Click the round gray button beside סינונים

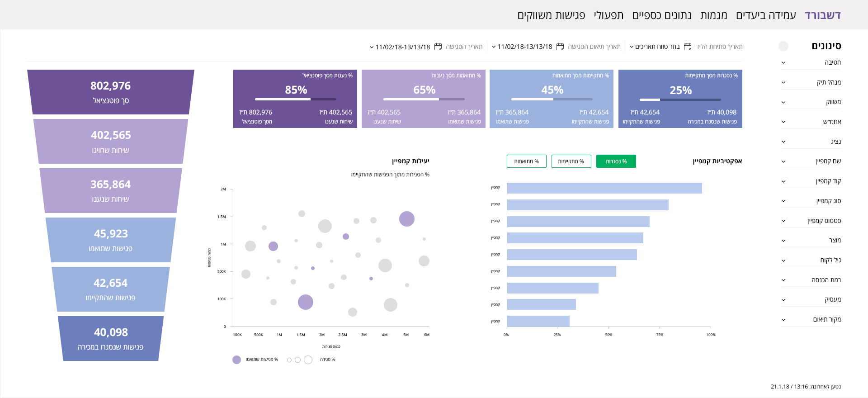click(783, 46)
